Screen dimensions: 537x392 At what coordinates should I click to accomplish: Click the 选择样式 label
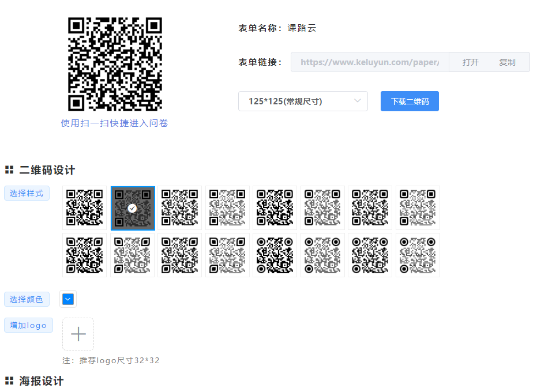[27, 193]
